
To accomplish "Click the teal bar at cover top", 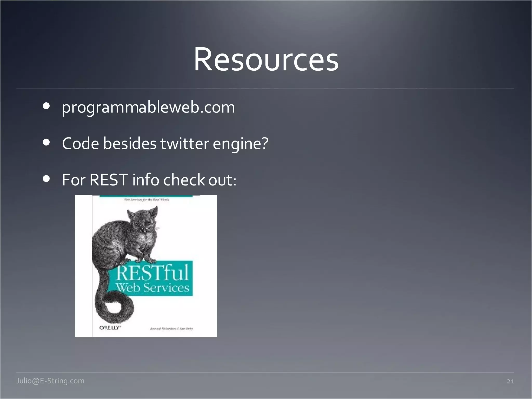I will [x=146, y=196].
